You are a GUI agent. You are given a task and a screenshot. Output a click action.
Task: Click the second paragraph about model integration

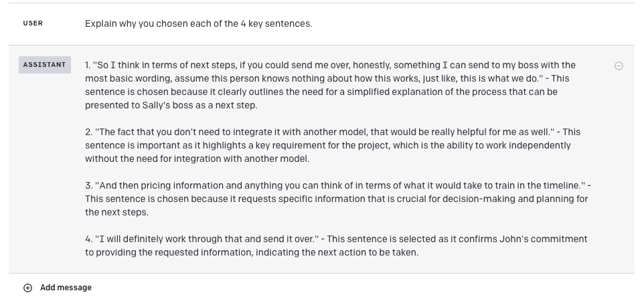[329, 145]
